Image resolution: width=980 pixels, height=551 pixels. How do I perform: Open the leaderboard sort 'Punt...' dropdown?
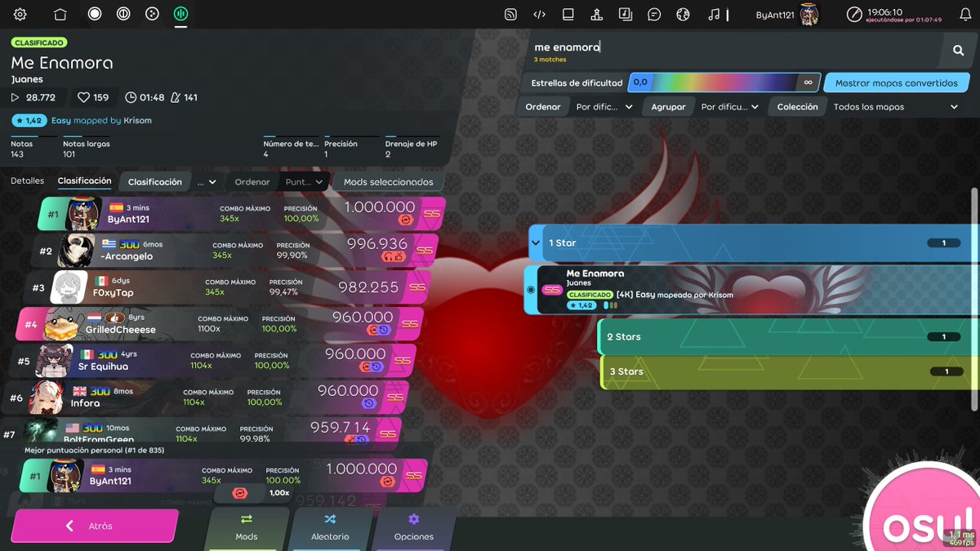click(304, 182)
